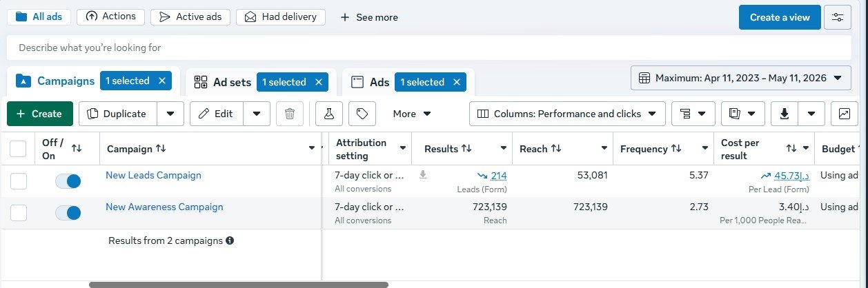Select the Had delivery view
This screenshot has height=288, width=868.
pyautogui.click(x=280, y=17)
